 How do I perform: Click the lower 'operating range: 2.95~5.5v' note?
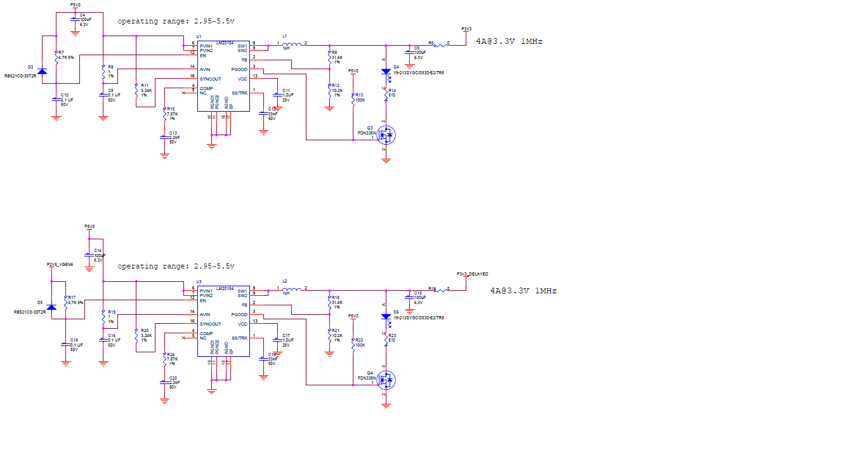tap(176, 266)
